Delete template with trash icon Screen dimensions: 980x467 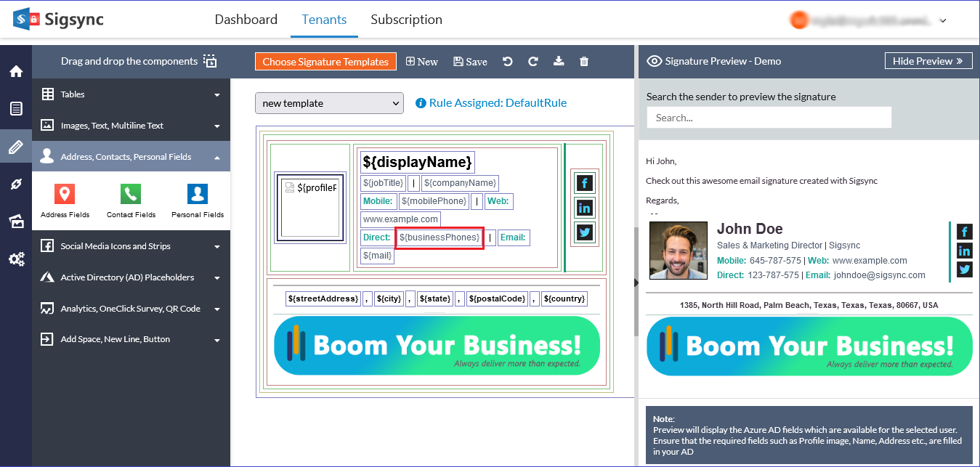pyautogui.click(x=584, y=62)
